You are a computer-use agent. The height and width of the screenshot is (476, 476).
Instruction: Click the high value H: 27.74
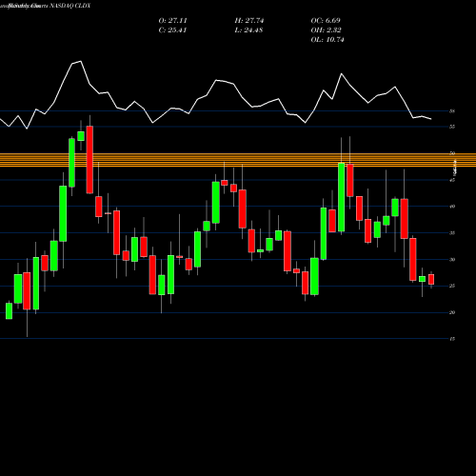(249, 21)
